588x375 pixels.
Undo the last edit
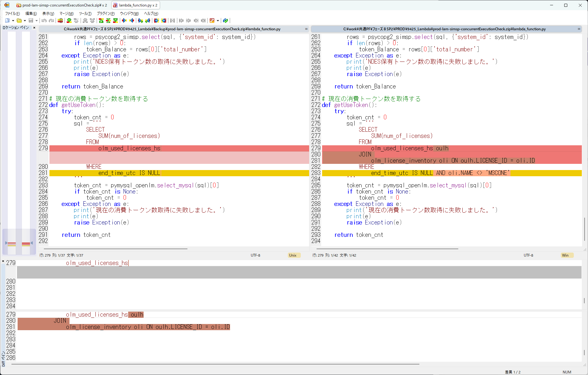click(44, 21)
